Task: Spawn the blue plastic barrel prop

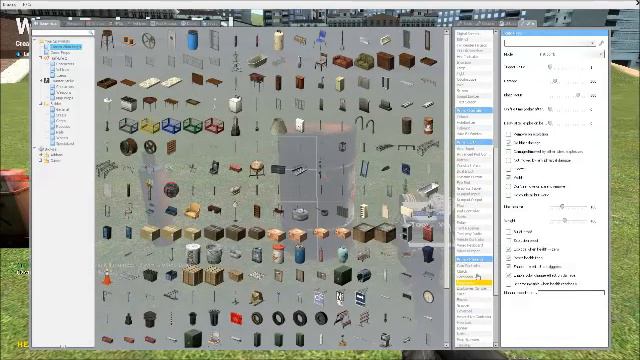Action: [192, 40]
